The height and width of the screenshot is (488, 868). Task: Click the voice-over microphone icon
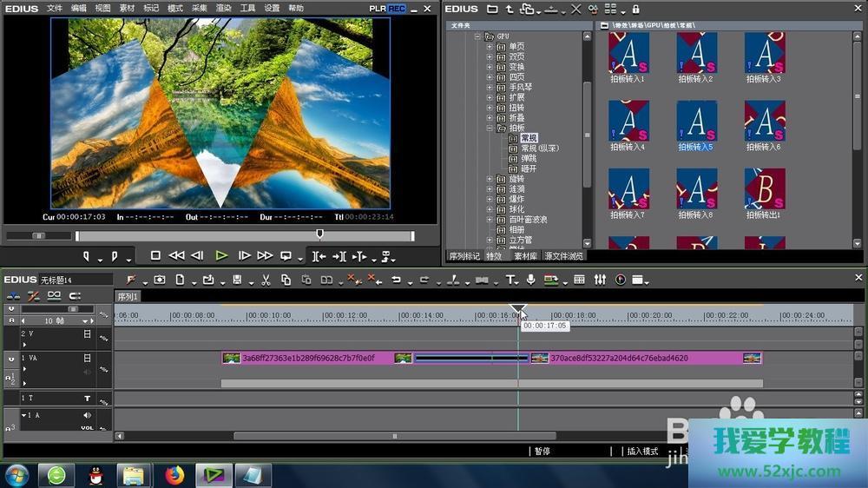point(530,280)
